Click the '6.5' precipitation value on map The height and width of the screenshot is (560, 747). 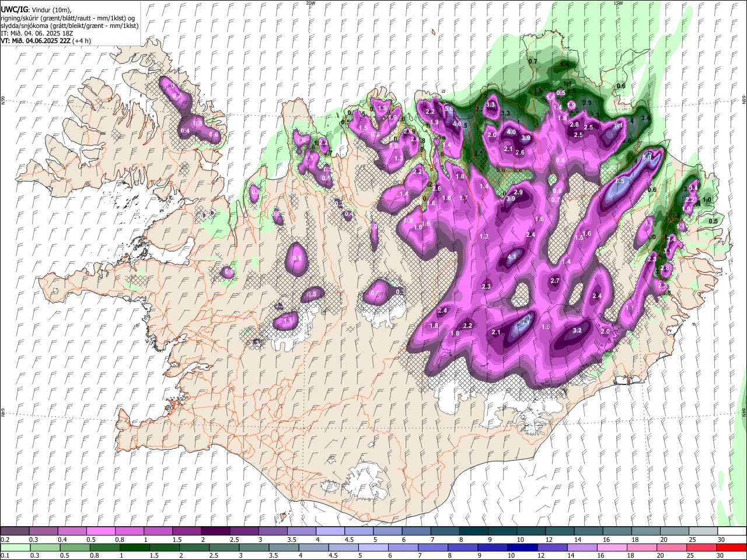(620, 181)
